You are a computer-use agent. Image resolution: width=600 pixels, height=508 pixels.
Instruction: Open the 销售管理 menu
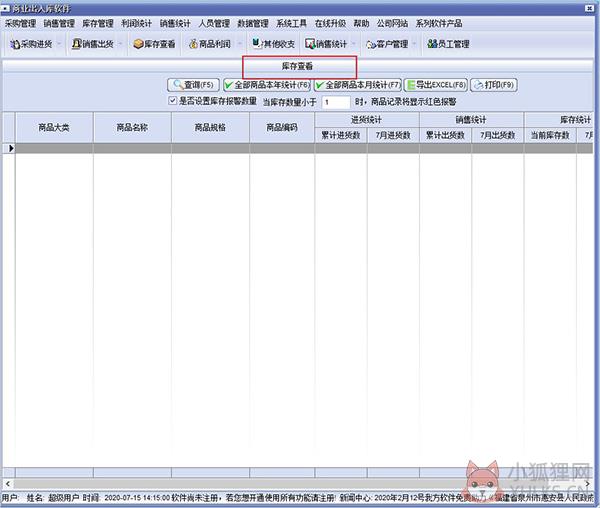[x=59, y=23]
